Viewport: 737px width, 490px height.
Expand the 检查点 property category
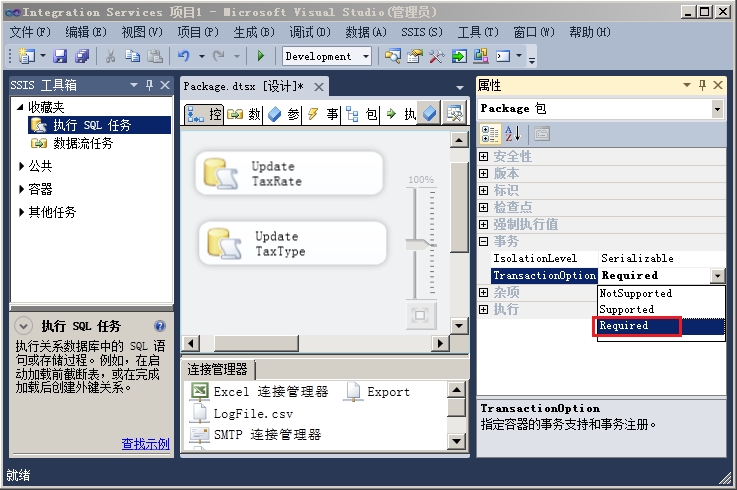484,207
